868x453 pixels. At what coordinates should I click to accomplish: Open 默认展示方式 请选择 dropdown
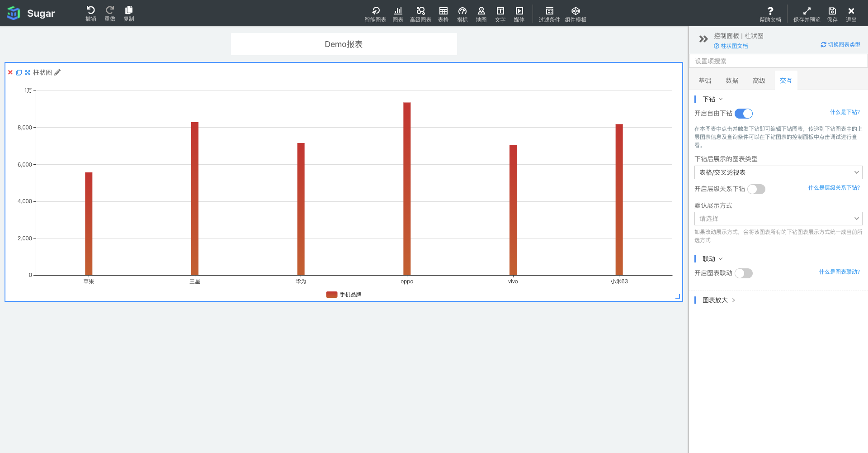(x=778, y=219)
